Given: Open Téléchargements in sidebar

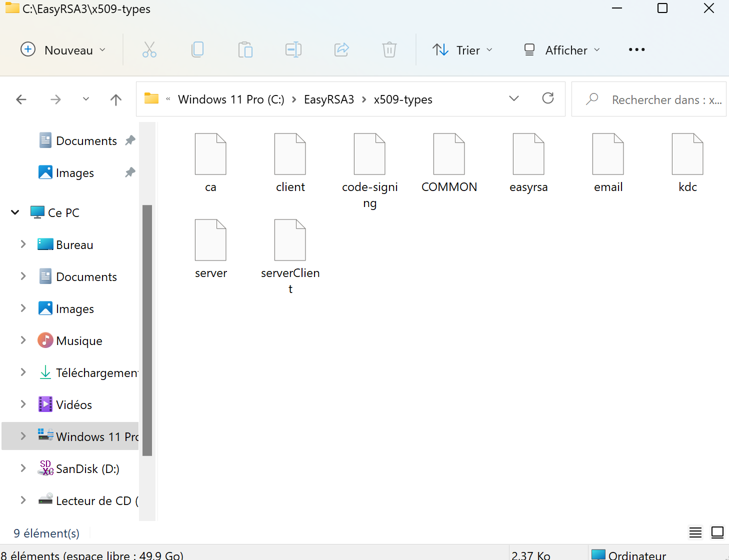Looking at the screenshot, I should coord(88,372).
